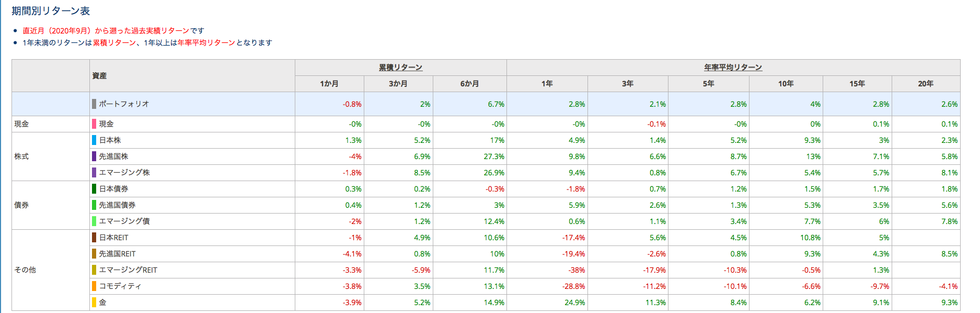Image resolution: width=980 pixels, height=313 pixels.
Task: Click the 先進国債券 row label
Action: pos(117,205)
